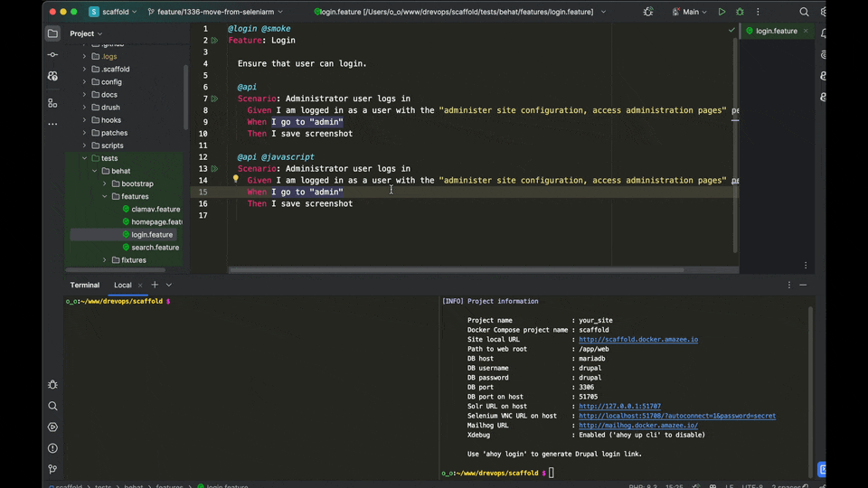Open search.feature in the project tree
This screenshot has height=488, width=868.
155,247
